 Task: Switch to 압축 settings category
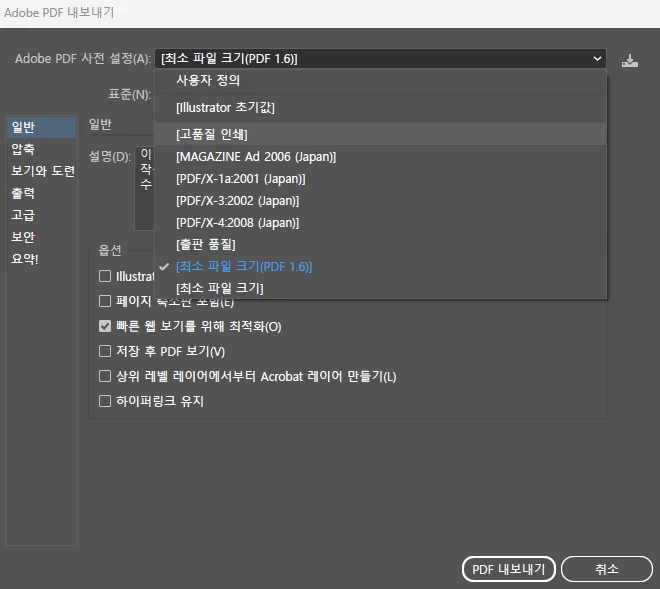point(41,149)
